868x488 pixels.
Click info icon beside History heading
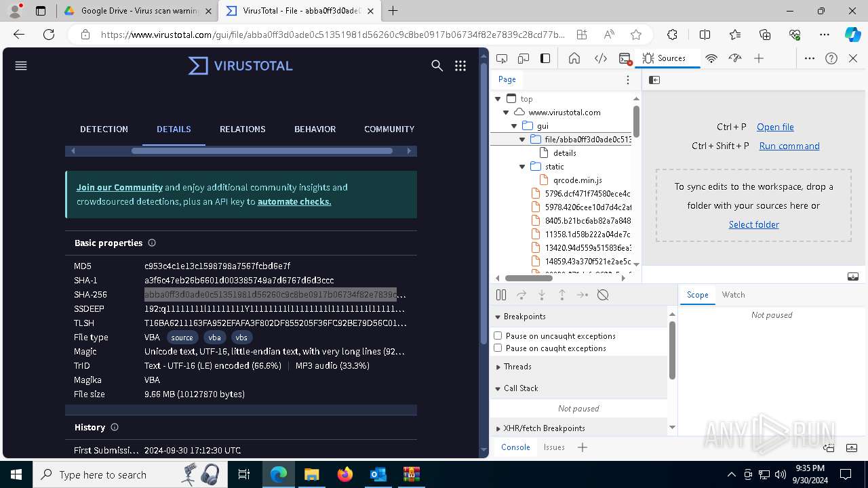(115, 427)
